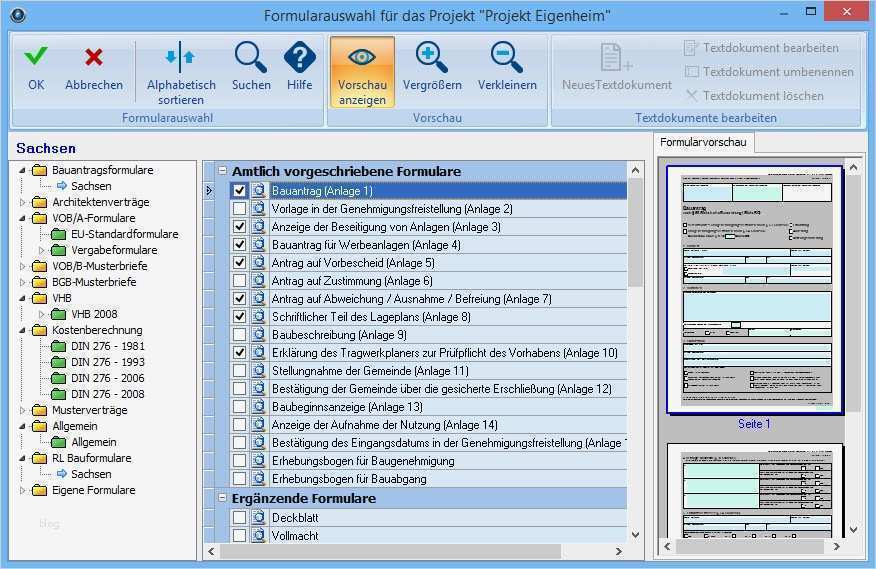Check Stellungnahme der Gemeinde (Anlage 11)
This screenshot has height=569, width=876.
click(240, 371)
